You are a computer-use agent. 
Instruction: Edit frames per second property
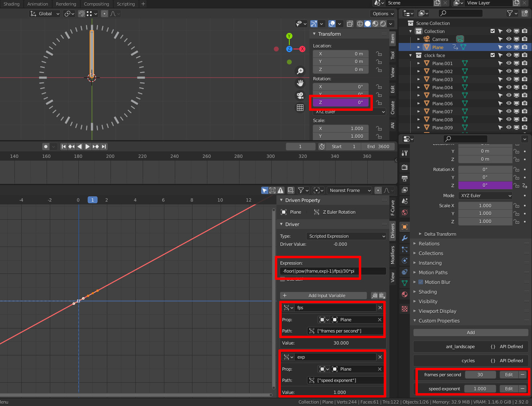pos(509,375)
